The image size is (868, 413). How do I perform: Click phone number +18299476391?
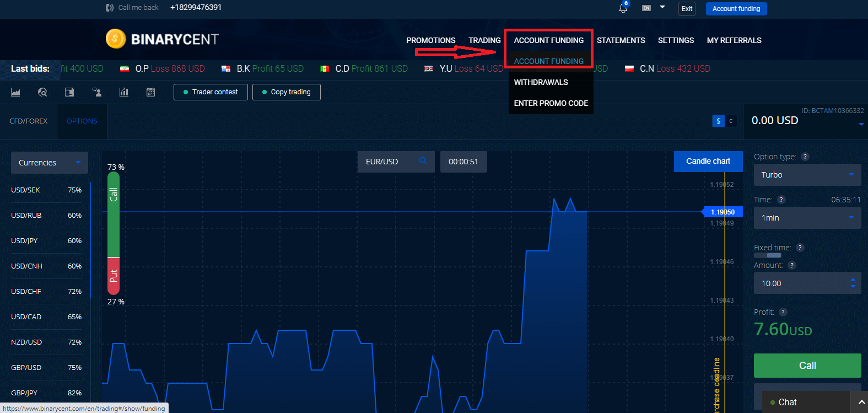pos(196,8)
